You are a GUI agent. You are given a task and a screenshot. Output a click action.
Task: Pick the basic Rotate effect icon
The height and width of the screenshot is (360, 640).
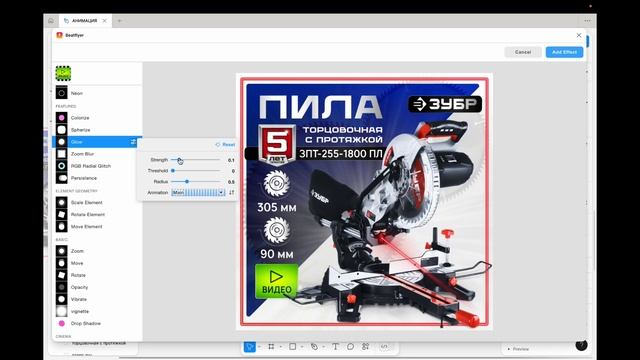[62, 275]
